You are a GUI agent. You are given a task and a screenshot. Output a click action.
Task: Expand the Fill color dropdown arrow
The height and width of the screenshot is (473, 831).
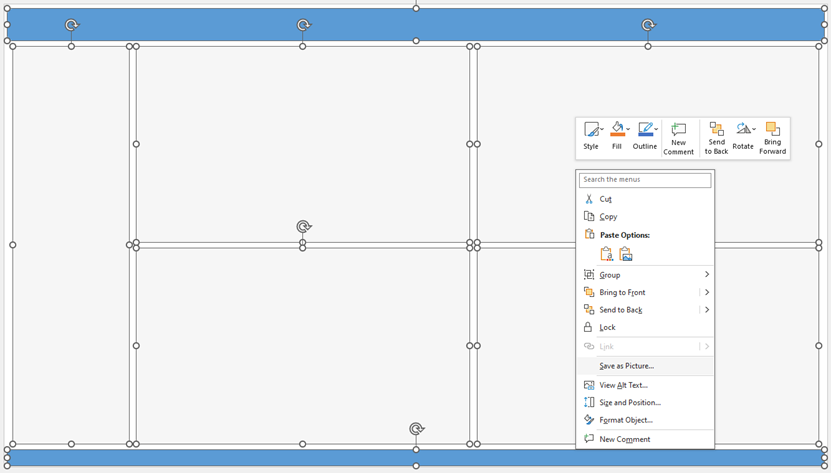tap(628, 129)
